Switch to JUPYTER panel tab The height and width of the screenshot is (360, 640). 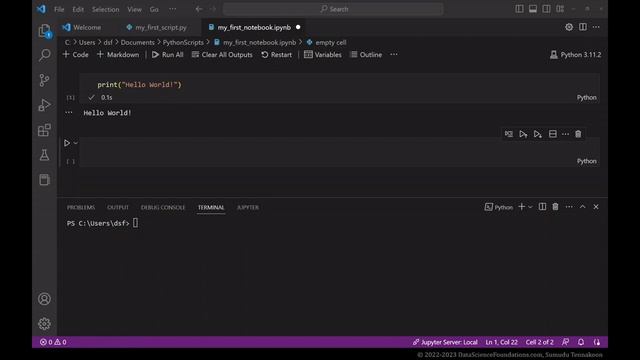(248, 207)
